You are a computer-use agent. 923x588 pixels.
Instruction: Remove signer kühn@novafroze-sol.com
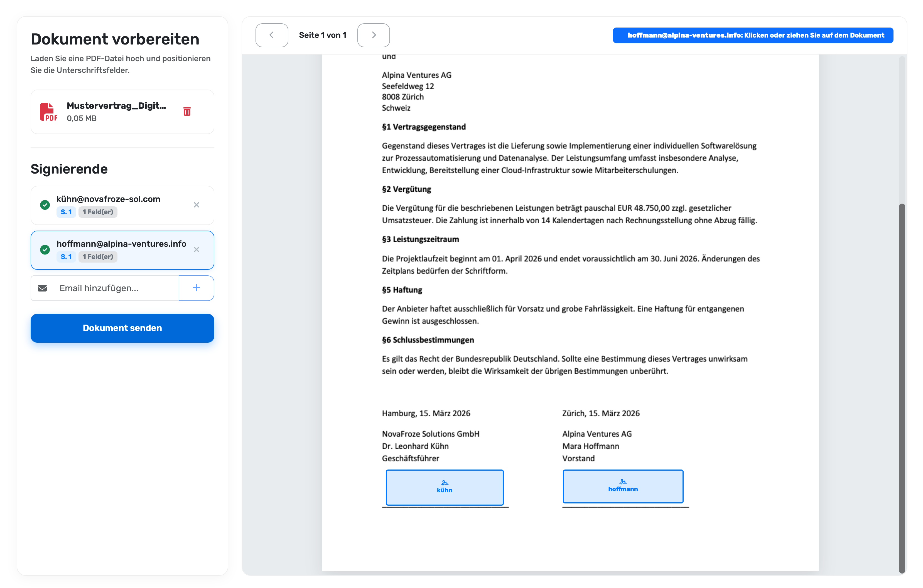tap(196, 205)
